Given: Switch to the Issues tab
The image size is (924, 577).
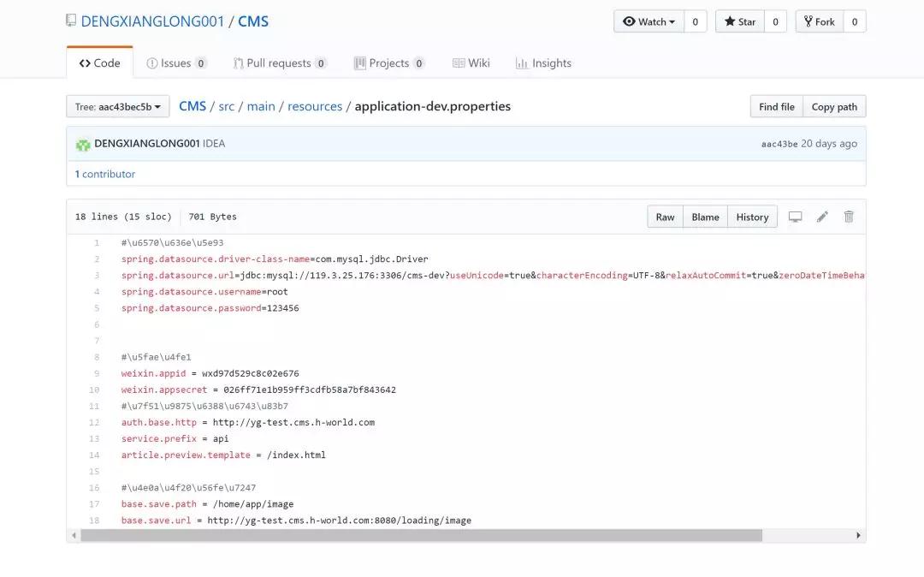Looking at the screenshot, I should coord(176,63).
